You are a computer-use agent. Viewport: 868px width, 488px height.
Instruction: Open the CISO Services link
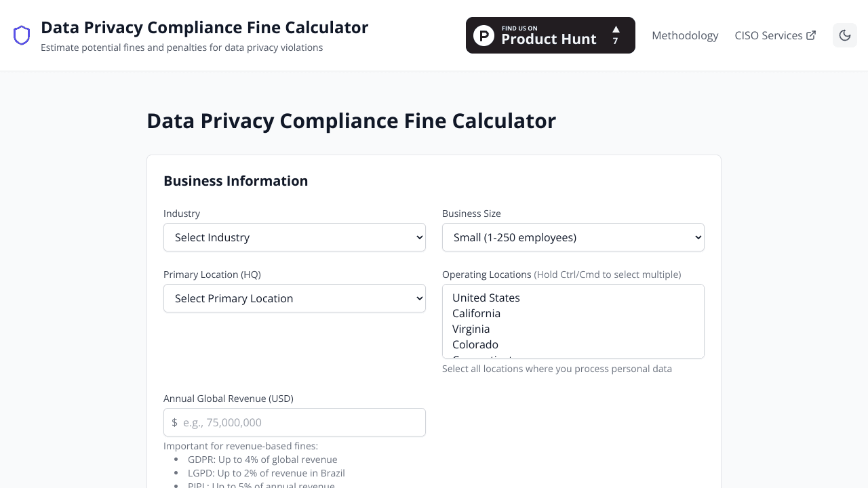click(775, 35)
